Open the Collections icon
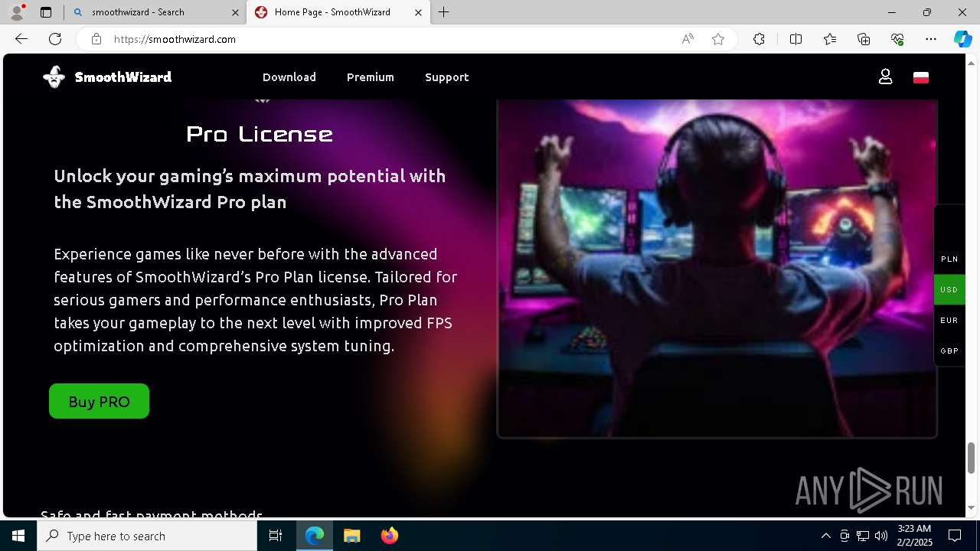 click(x=864, y=39)
